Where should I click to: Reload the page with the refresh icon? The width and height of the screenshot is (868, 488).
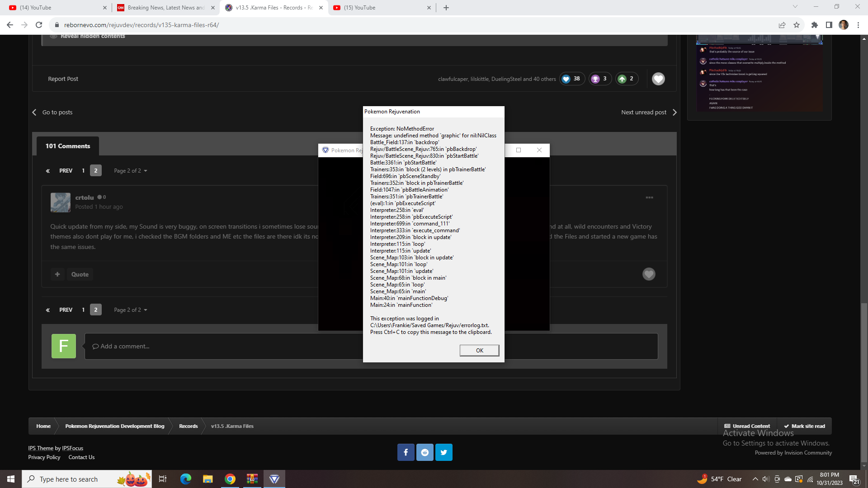click(39, 25)
